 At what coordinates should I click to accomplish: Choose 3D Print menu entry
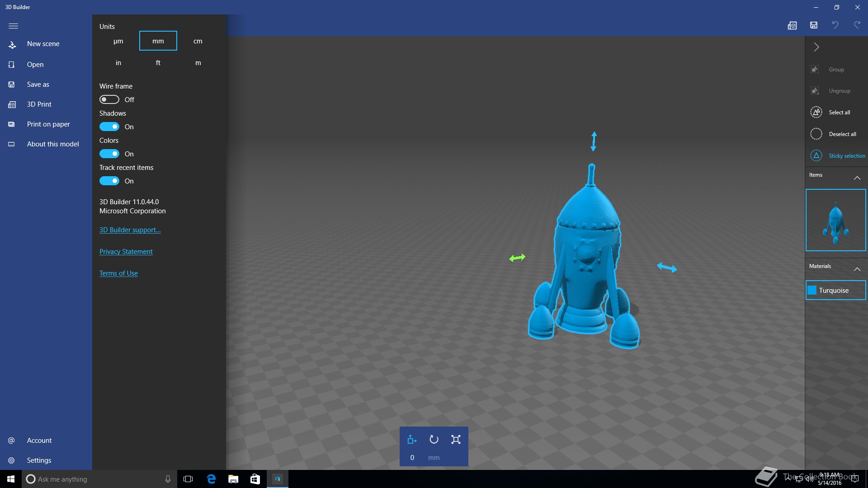coord(46,104)
